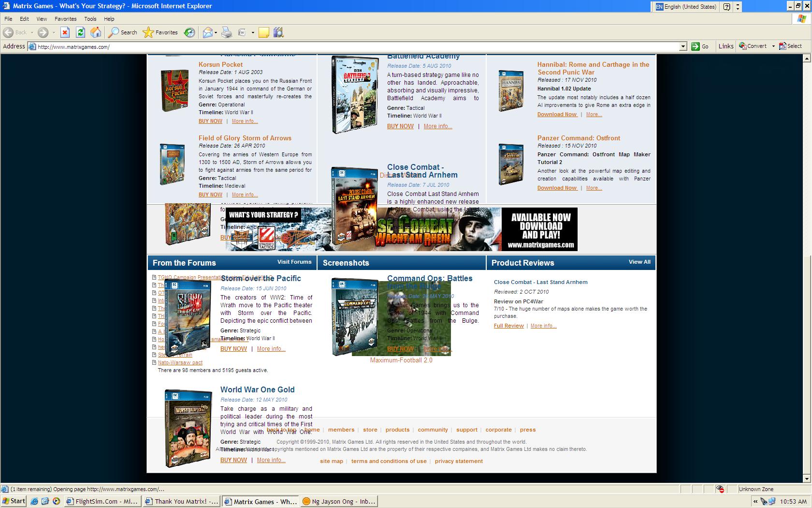Click the Forward navigation arrow button
Image resolution: width=812 pixels, height=508 pixels.
(x=43, y=32)
